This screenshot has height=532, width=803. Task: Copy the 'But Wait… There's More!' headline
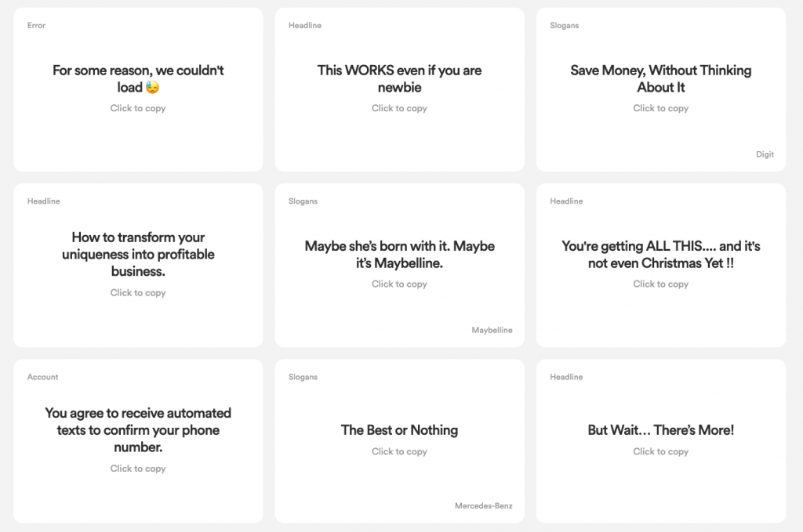[x=660, y=430]
